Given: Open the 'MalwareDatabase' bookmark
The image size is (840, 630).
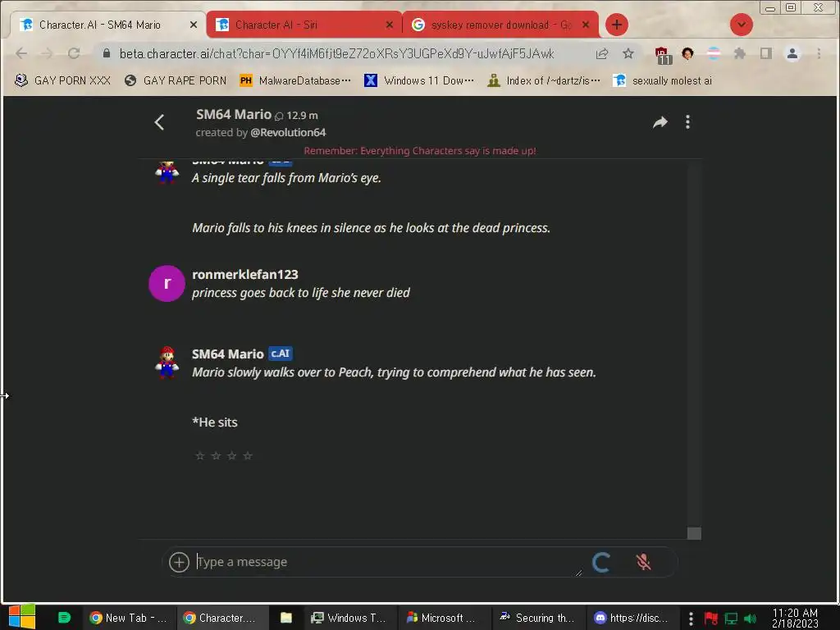Looking at the screenshot, I should pos(295,80).
